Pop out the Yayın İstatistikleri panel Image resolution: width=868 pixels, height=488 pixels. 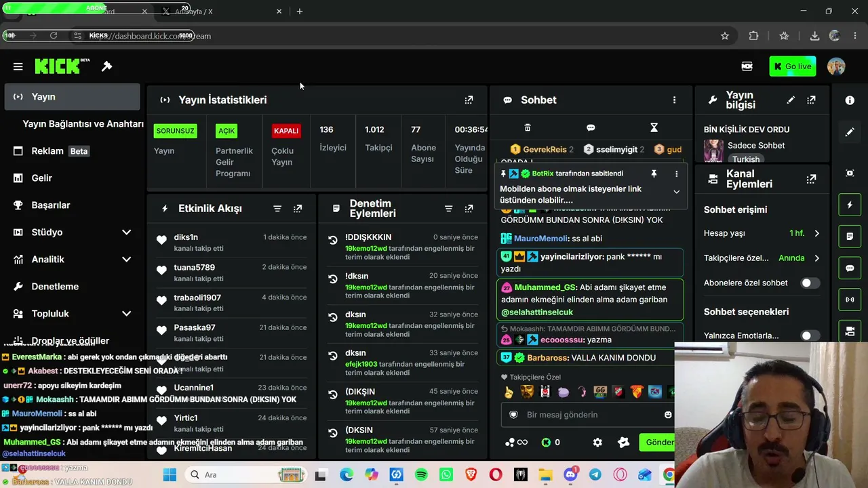tap(469, 100)
